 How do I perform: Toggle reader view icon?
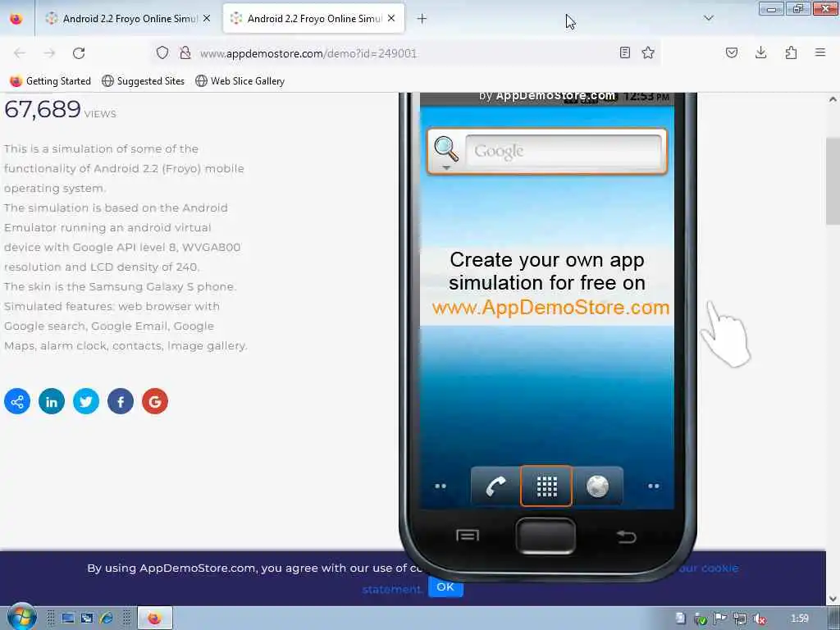coord(624,52)
